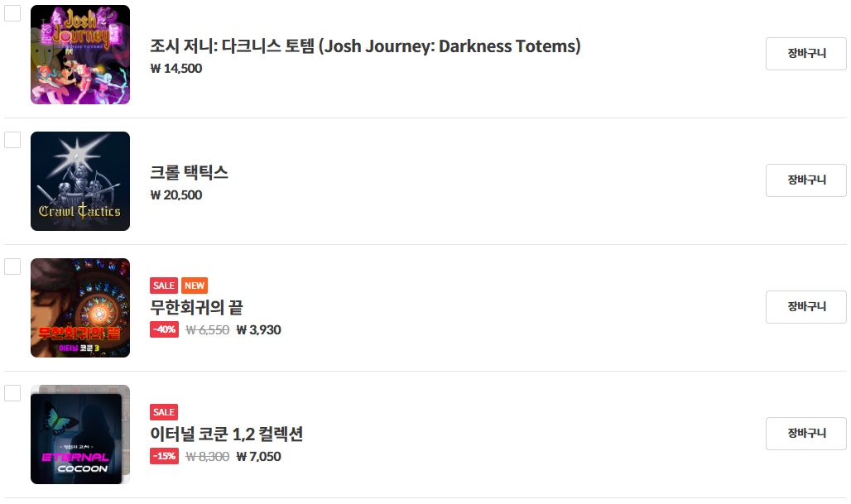The image size is (851, 504).
Task: Click the -40% discount badge
Action: 164,329
